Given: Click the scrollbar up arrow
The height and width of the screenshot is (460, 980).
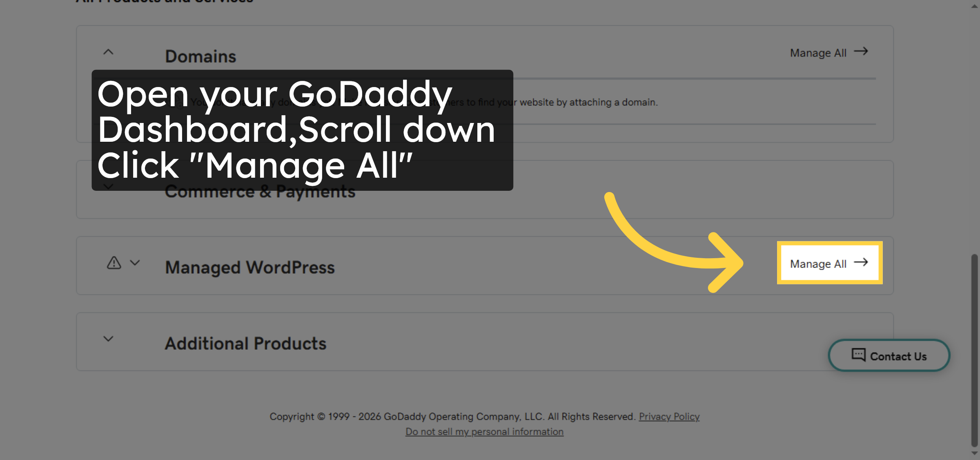Looking at the screenshot, I should point(975,6).
